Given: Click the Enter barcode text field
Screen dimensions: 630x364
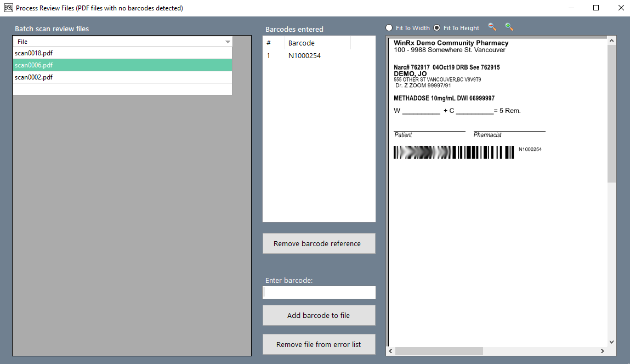Looking at the screenshot, I should click(319, 292).
